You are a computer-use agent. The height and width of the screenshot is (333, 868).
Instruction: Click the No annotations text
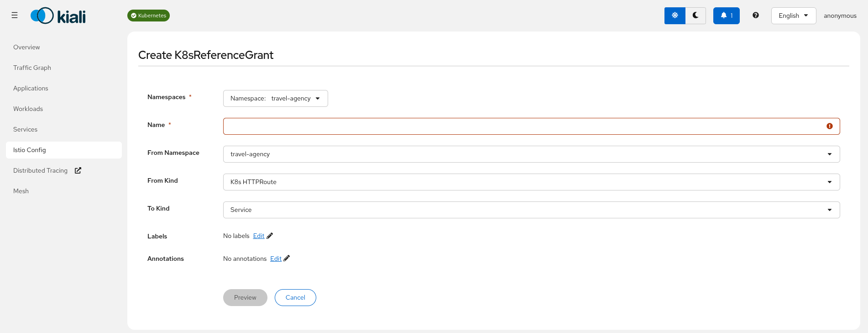pos(245,259)
